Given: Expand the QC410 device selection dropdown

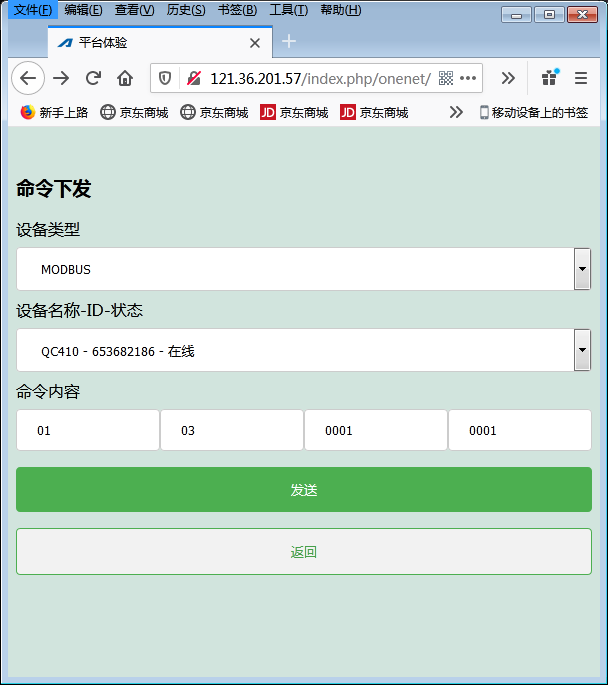Looking at the screenshot, I should [x=304, y=350].
